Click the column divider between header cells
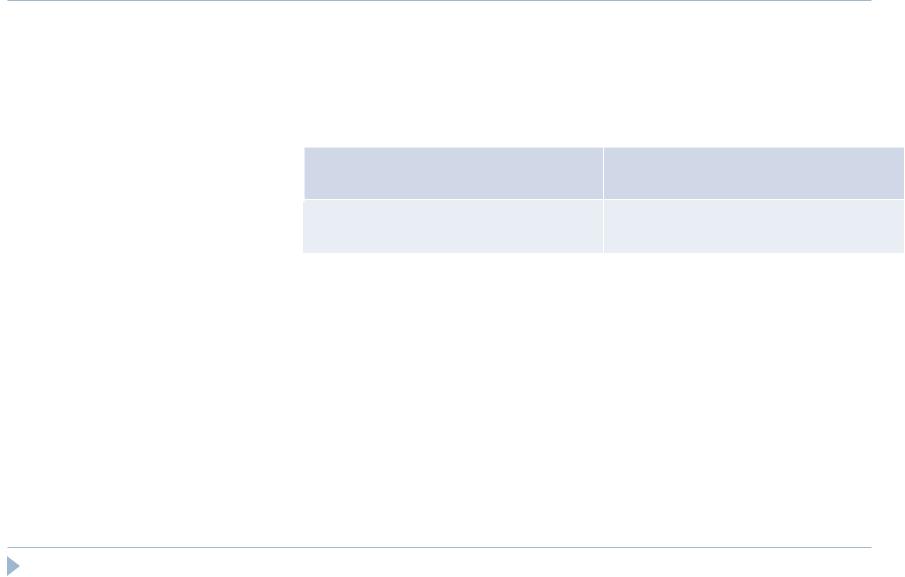The image size is (905, 577). coord(603,173)
